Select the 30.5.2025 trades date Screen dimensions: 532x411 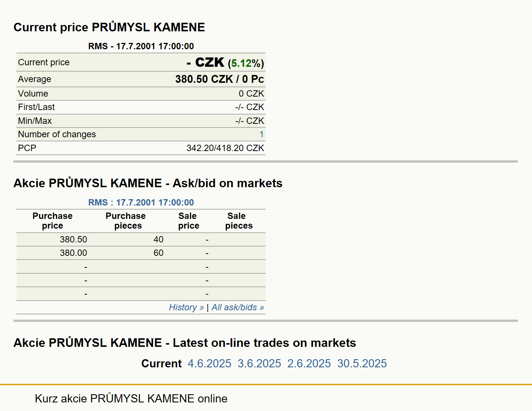click(x=362, y=363)
